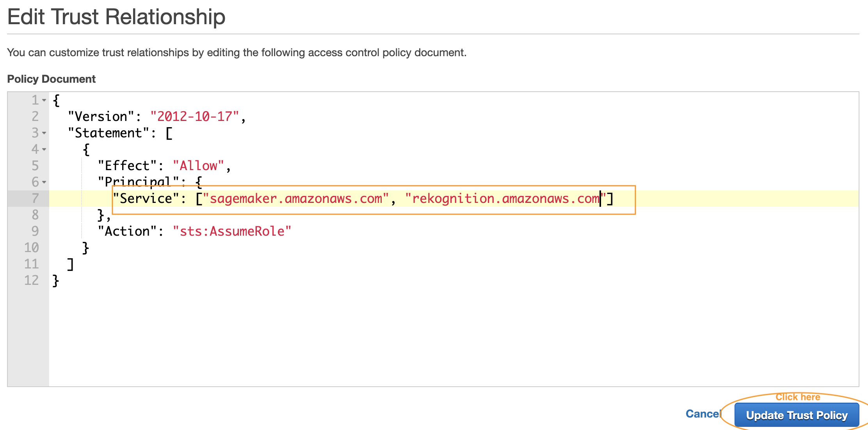Click the "}," text on line 8
Viewport: 868px width, 430px height.
tap(104, 215)
